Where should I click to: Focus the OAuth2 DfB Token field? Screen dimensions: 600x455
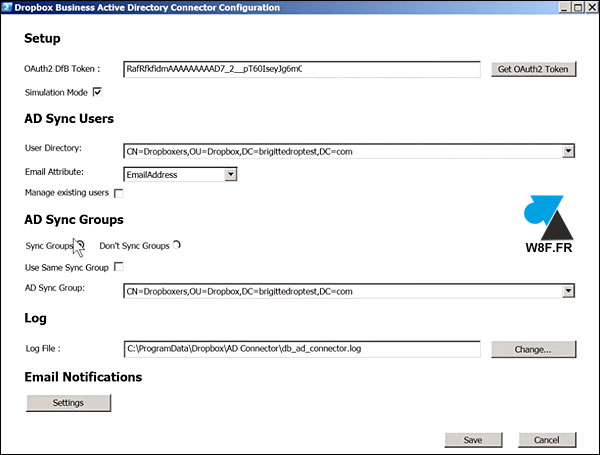(x=302, y=69)
